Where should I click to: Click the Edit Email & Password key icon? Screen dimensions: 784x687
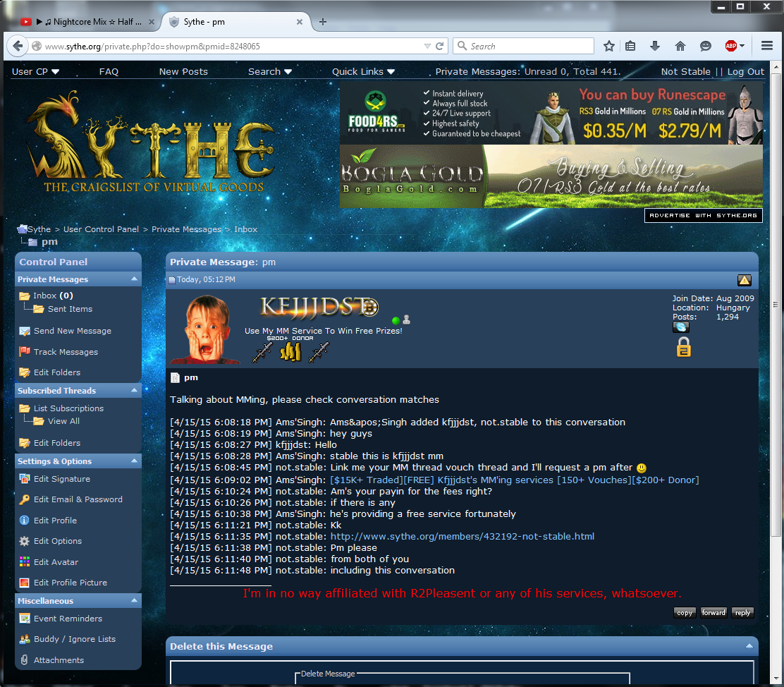click(25, 499)
